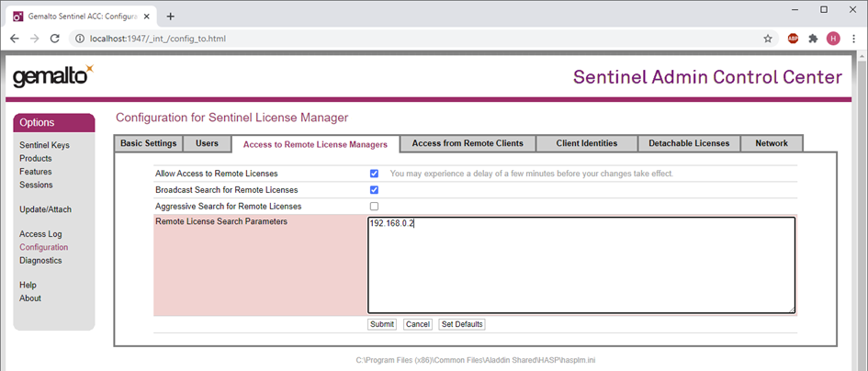Switch to the Basic Settings tab

(x=148, y=143)
